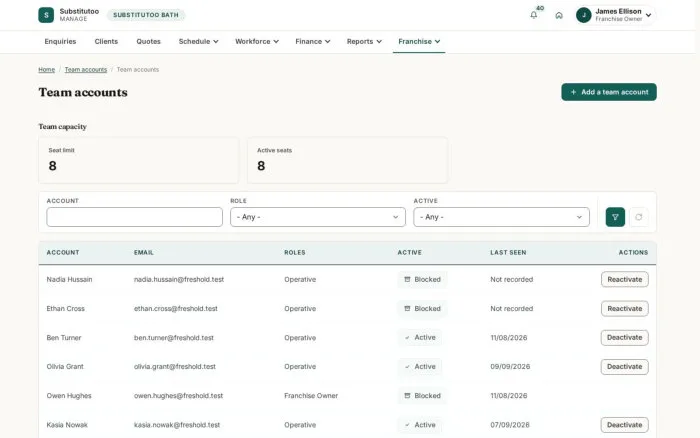Open the Active filter dropdown

(x=501, y=217)
